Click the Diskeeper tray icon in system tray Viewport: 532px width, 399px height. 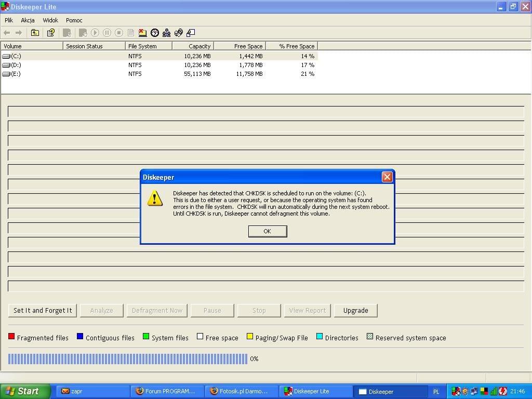[x=456, y=392]
